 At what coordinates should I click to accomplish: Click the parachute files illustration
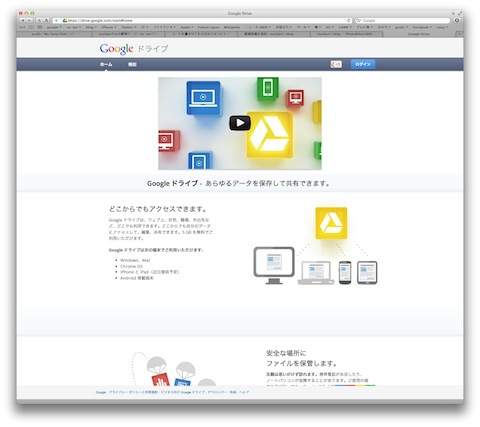point(173,369)
